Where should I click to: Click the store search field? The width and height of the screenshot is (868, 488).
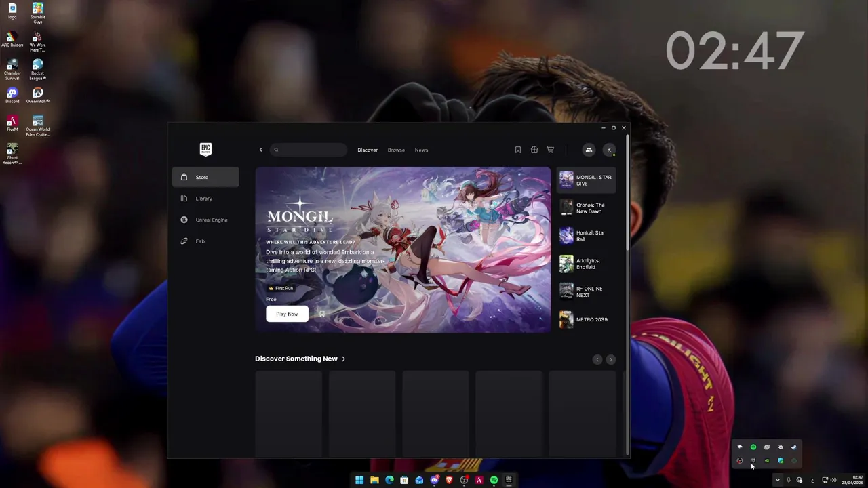(309, 150)
